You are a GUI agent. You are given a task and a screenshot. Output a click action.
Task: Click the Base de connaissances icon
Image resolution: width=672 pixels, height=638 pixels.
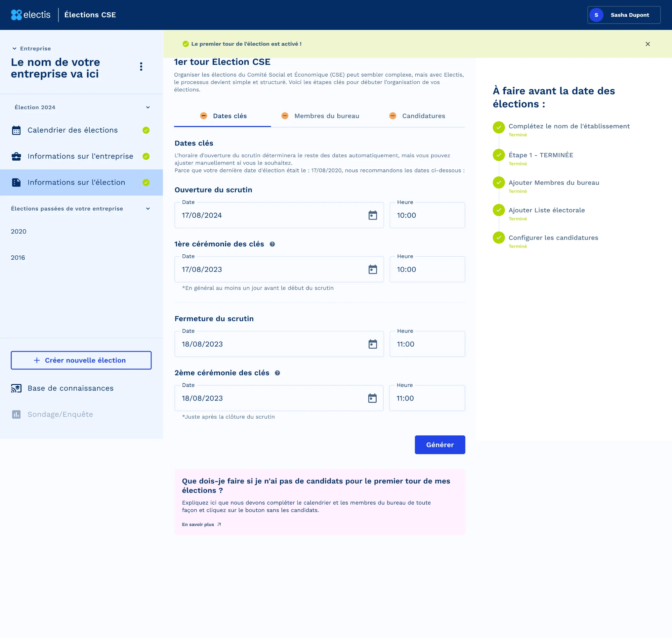[x=16, y=388]
